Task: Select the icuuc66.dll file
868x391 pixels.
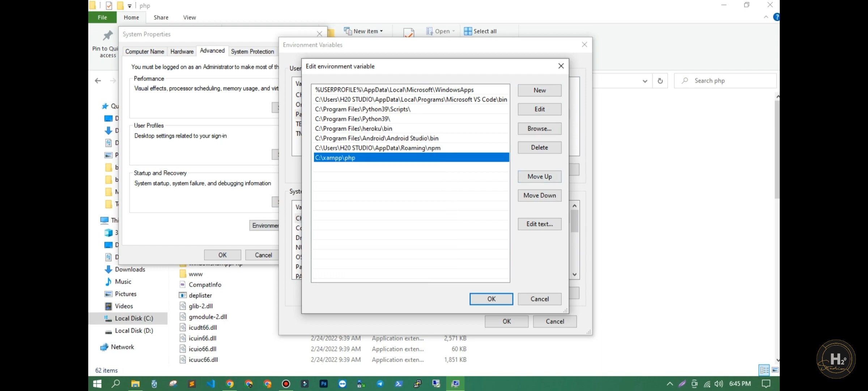Action: click(203, 360)
